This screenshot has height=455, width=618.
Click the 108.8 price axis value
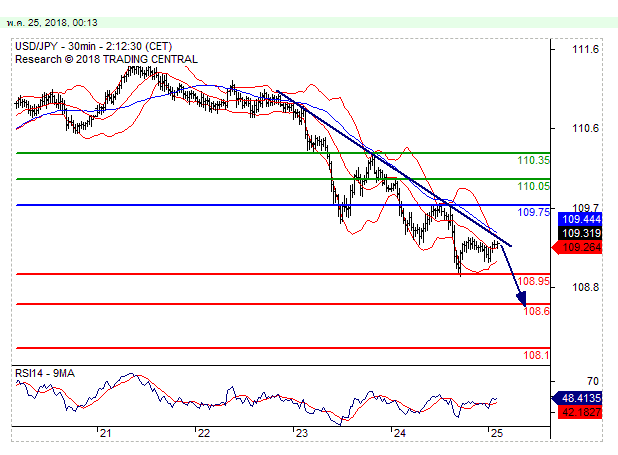(x=585, y=287)
